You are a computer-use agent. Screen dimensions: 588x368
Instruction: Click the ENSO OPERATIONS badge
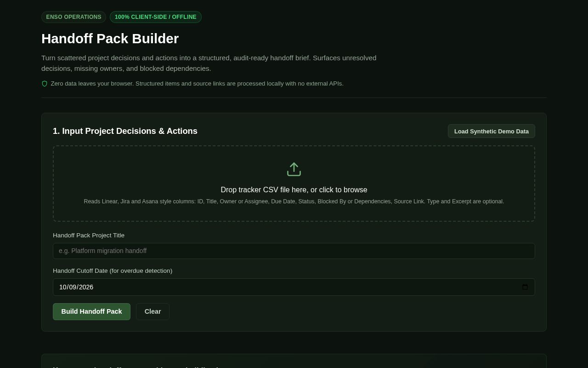pos(73,17)
